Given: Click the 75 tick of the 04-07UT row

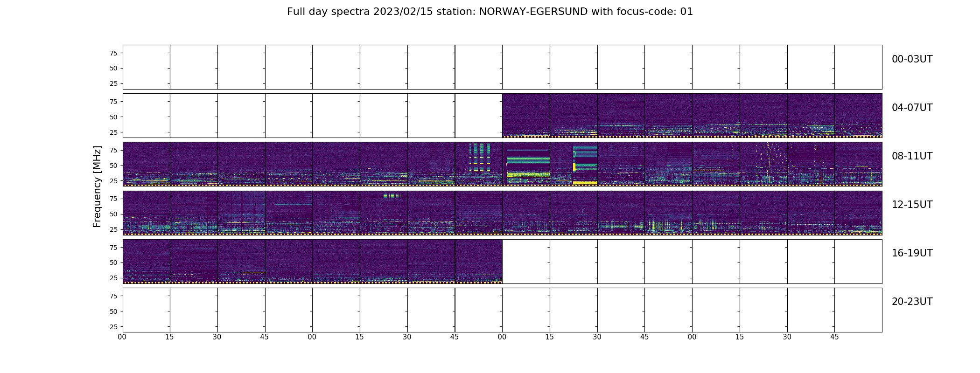Looking at the screenshot, I should 113,102.
